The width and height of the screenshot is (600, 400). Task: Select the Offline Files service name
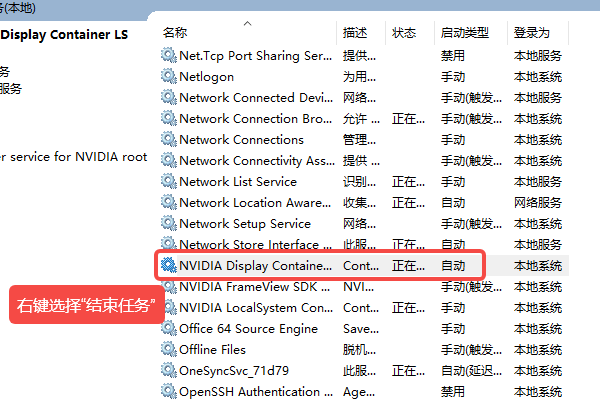coord(212,350)
